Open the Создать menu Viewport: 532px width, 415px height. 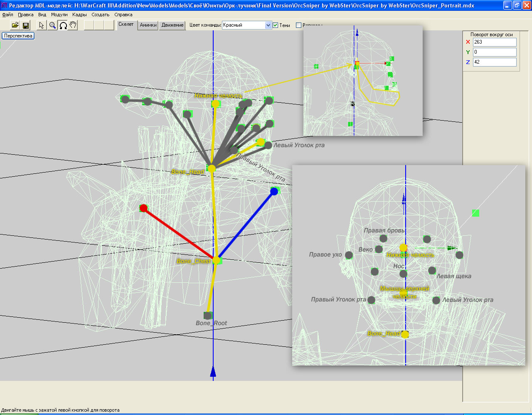[x=100, y=15]
